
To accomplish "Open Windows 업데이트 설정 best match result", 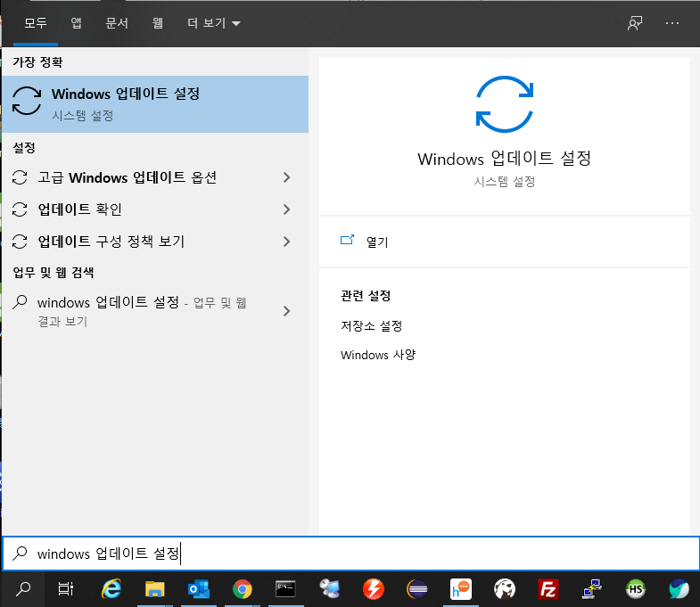I will tap(155, 104).
